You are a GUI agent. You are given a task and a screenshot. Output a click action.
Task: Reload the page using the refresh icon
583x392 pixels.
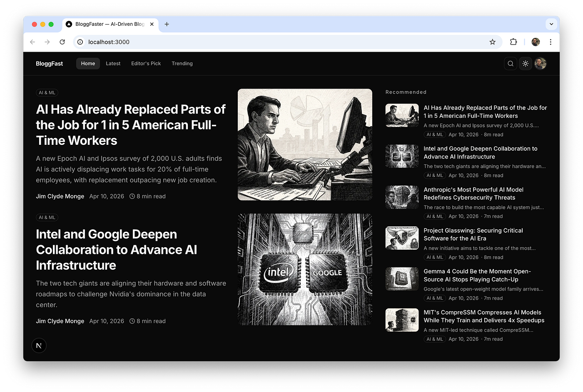pos(62,42)
